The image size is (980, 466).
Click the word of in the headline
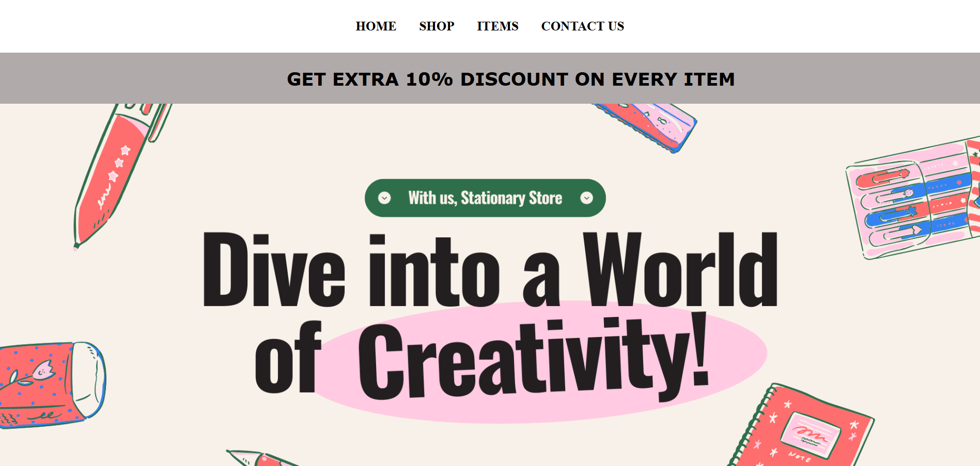[287, 358]
